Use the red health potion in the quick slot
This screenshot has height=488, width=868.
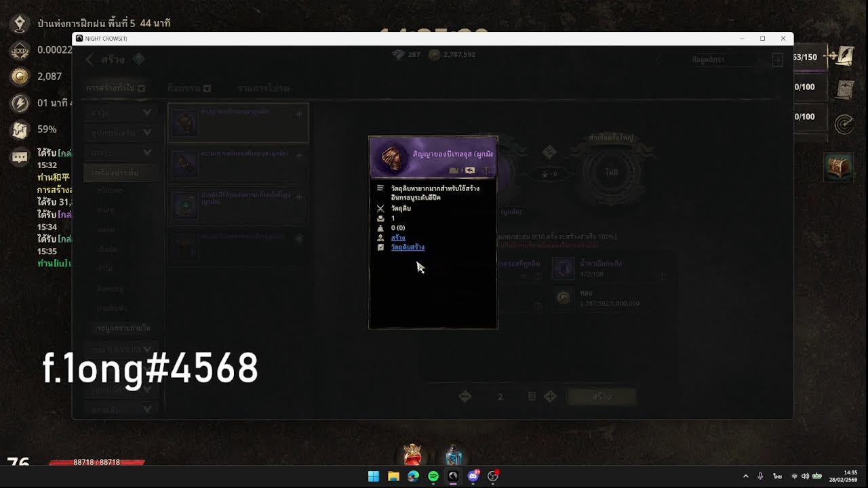[x=412, y=453]
